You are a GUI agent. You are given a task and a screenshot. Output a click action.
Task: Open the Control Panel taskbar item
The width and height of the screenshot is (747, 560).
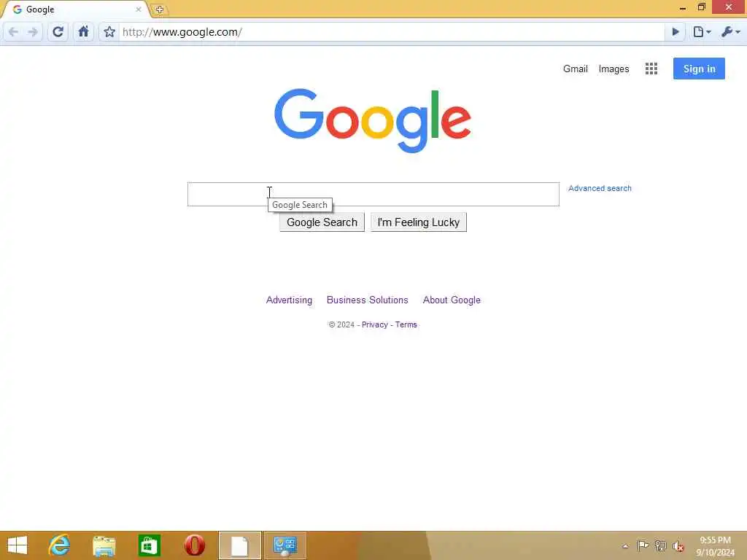pos(285,545)
